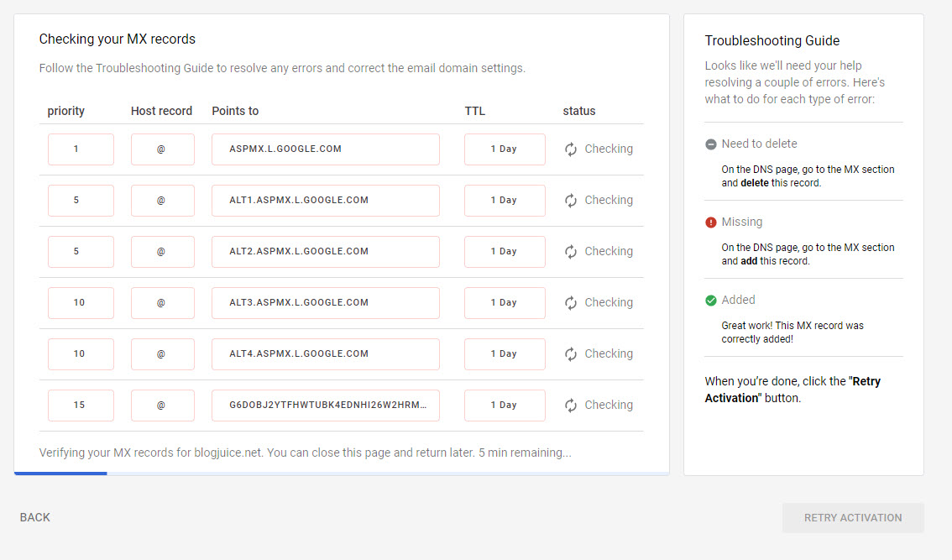Image resolution: width=952 pixels, height=560 pixels.
Task: Click the gray Need to delete icon
Action: [711, 144]
